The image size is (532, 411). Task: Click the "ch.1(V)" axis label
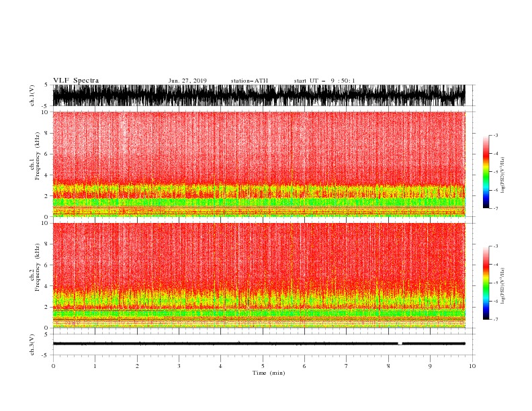(32, 95)
